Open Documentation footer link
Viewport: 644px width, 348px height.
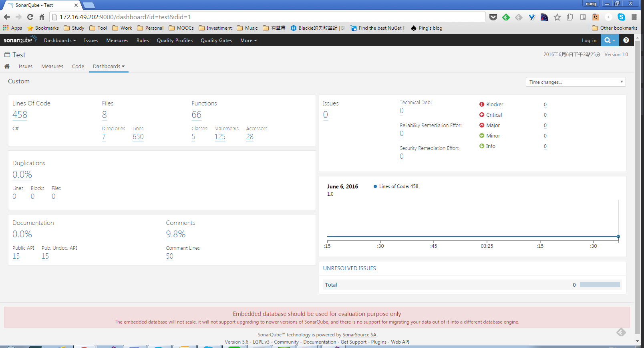coord(320,342)
